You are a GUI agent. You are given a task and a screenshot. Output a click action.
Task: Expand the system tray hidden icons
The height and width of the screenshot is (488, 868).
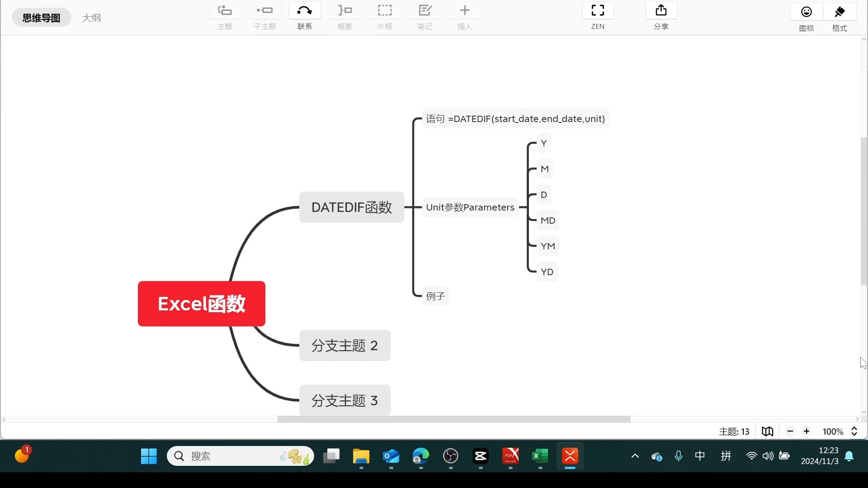coord(635,456)
